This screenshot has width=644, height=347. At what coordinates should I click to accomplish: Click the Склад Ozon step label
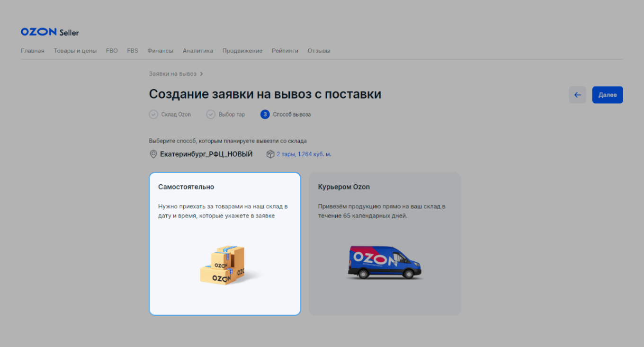point(176,115)
